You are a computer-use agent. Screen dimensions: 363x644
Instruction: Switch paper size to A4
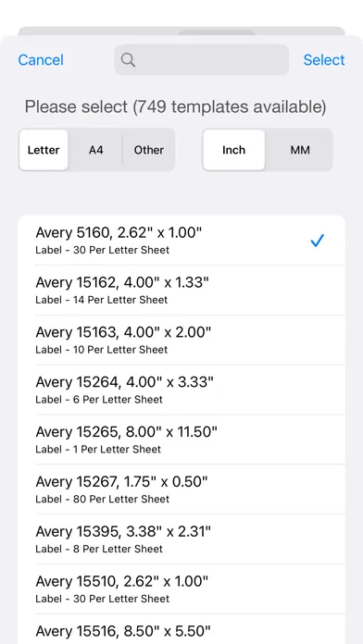tap(95, 150)
